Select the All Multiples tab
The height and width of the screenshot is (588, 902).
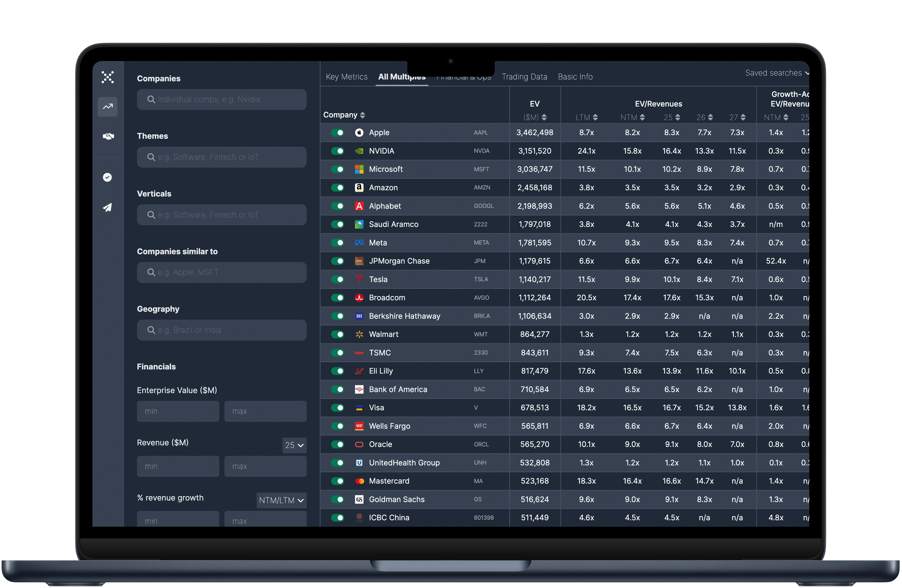tap(402, 76)
